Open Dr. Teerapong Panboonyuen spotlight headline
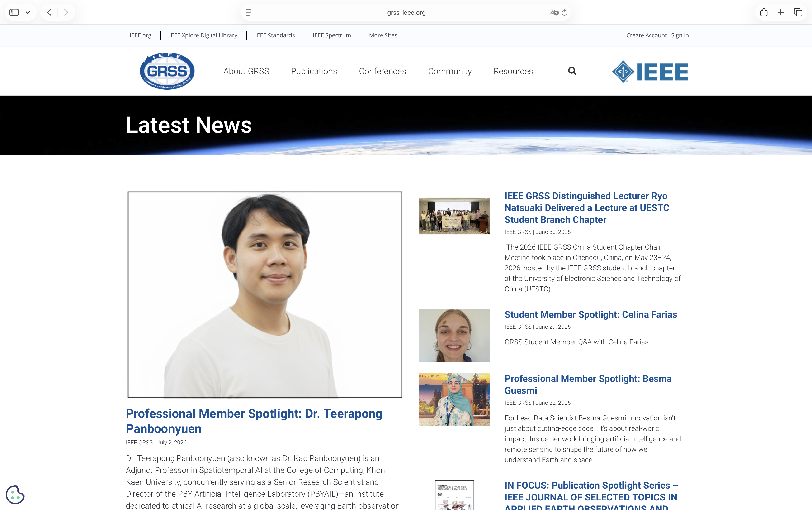This screenshot has width=812, height=510. coord(254,421)
